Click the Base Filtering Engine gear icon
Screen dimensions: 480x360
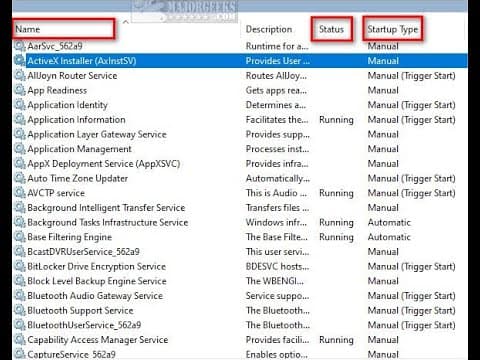tap(20, 237)
